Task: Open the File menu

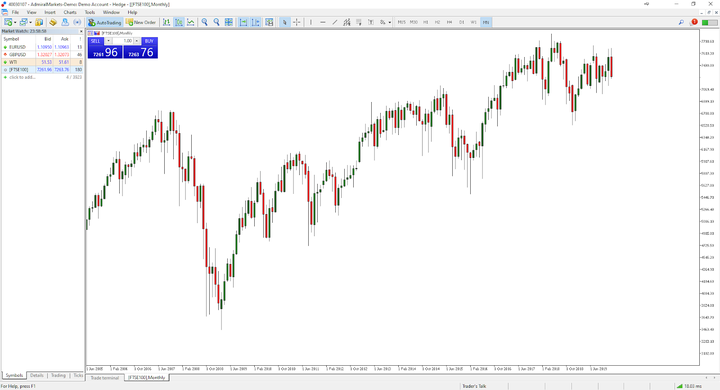Action: click(15, 12)
